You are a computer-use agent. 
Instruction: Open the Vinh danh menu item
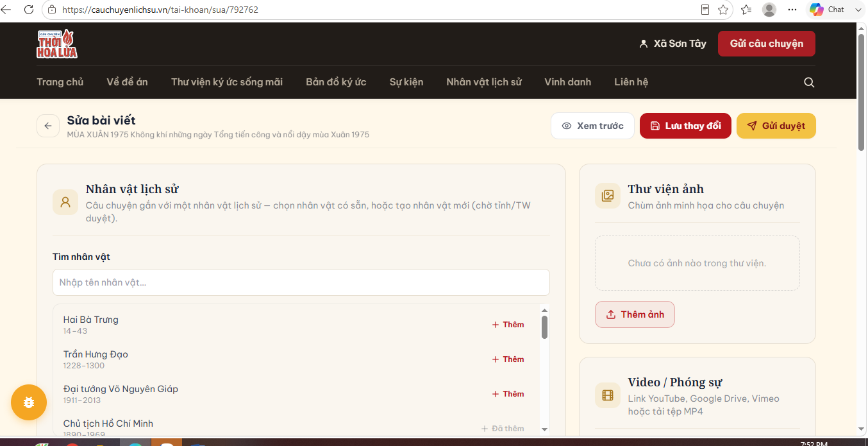pyautogui.click(x=568, y=82)
